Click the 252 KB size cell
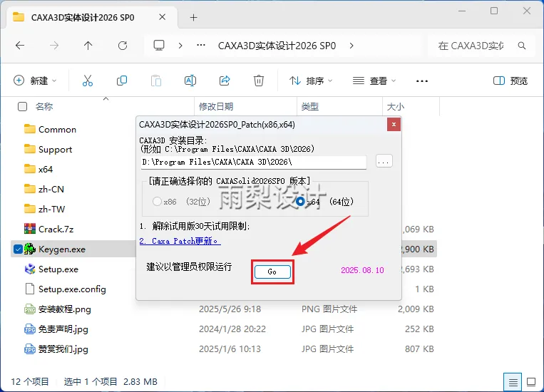The image size is (544, 392). click(419, 329)
